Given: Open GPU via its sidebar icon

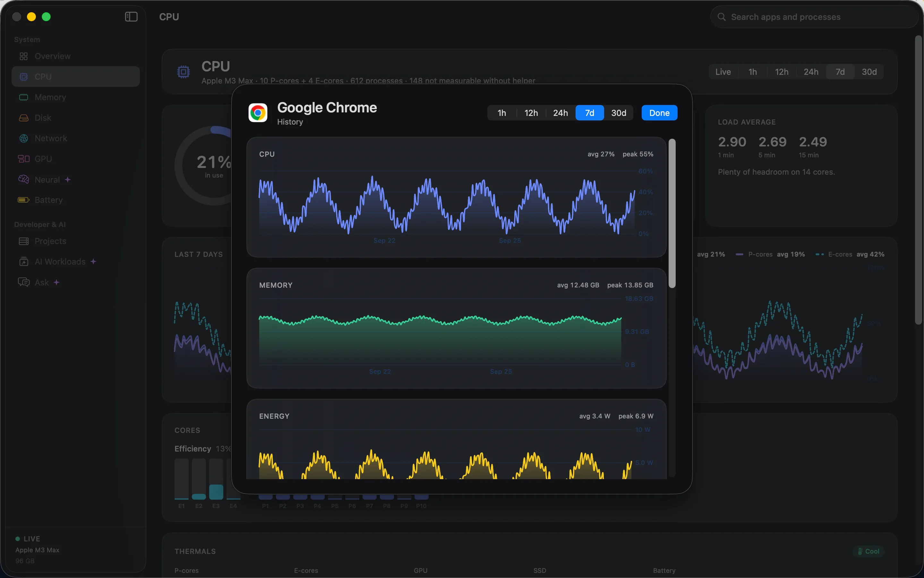Looking at the screenshot, I should [24, 159].
